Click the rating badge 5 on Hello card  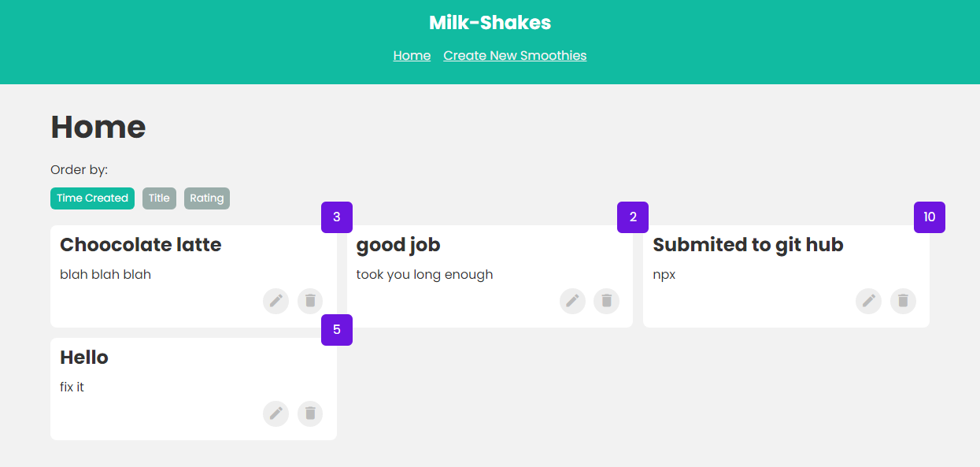tap(337, 330)
